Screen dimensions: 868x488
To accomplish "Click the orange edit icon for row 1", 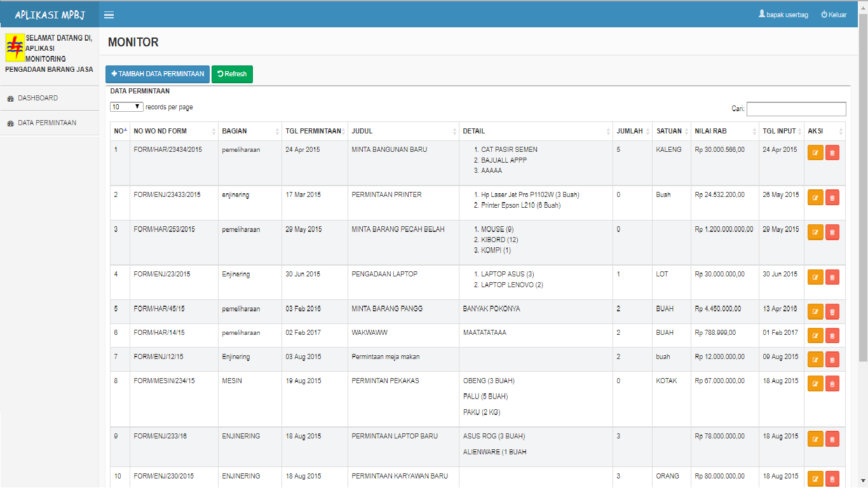I will click(x=815, y=152).
